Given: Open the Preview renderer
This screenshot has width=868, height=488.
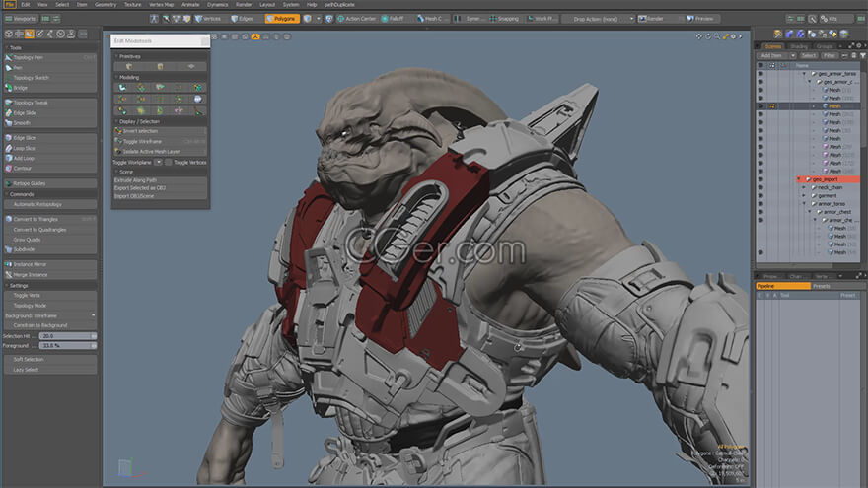Looking at the screenshot, I should (700, 19).
